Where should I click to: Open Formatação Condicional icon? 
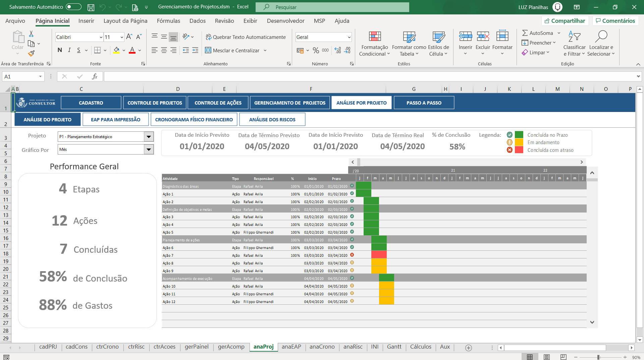point(375,37)
